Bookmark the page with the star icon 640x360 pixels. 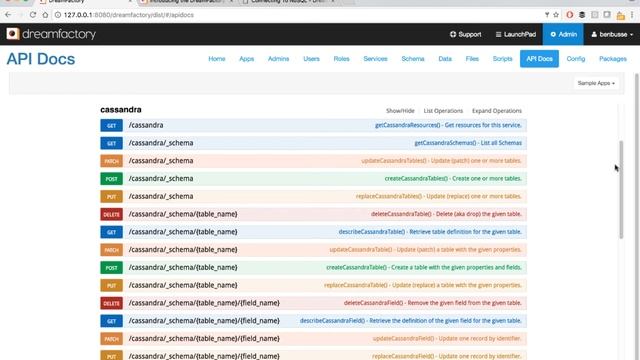pos(556,15)
